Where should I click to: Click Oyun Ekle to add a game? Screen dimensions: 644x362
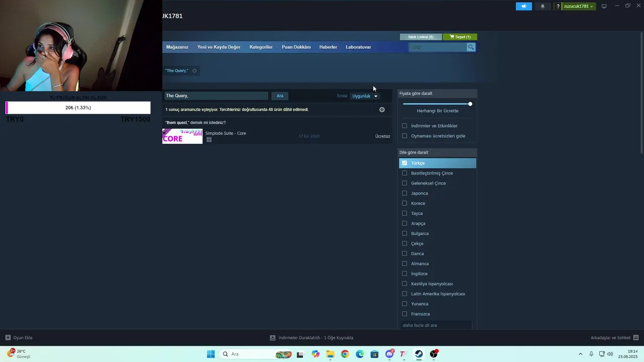pos(23,338)
